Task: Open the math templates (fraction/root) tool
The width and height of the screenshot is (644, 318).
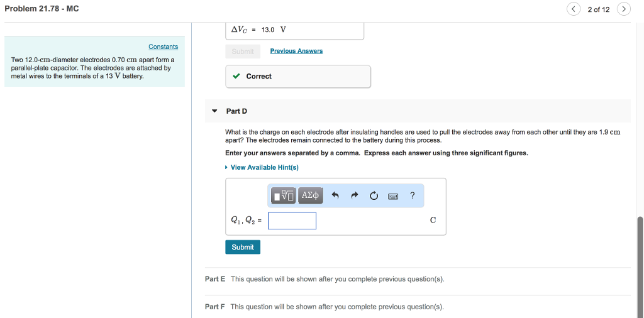Action: pos(284,195)
